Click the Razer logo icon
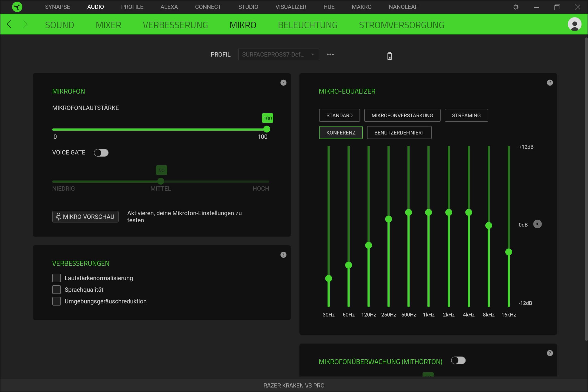 [x=17, y=7]
